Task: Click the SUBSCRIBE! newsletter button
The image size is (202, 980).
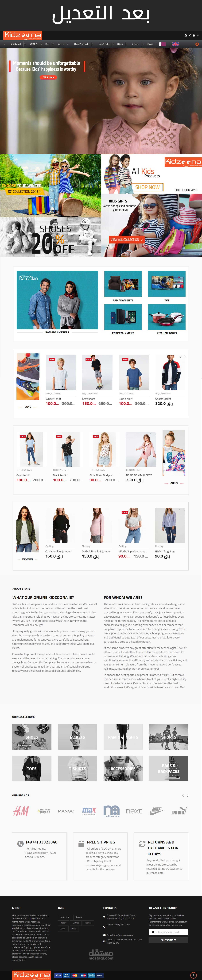Action: [x=168, y=940]
